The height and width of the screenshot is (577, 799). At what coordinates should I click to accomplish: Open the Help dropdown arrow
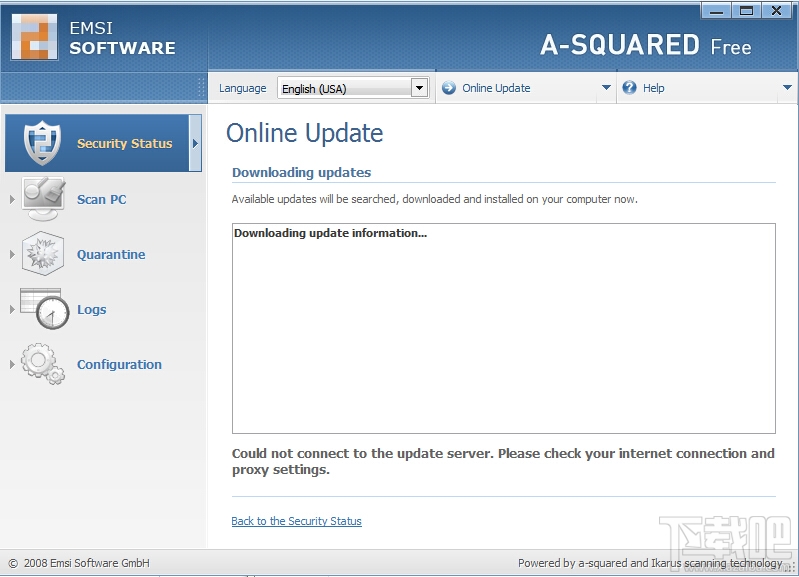(x=787, y=88)
